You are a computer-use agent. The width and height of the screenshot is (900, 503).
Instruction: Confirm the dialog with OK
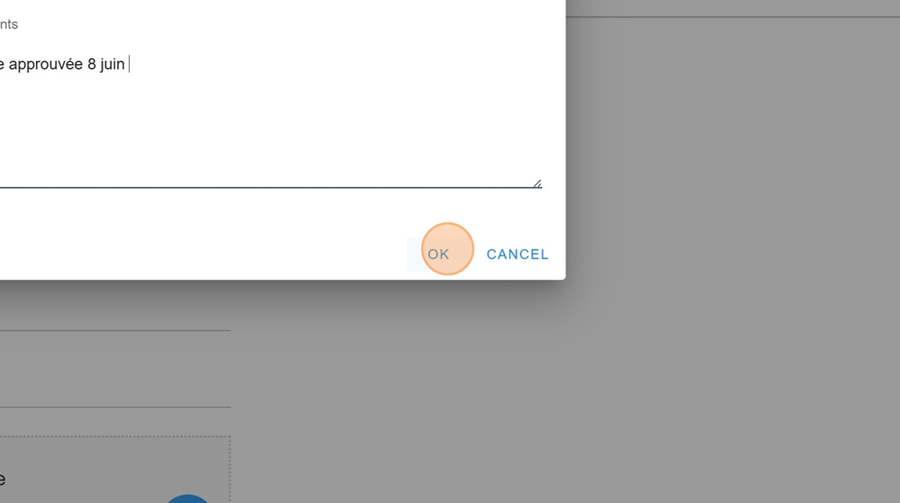click(439, 254)
